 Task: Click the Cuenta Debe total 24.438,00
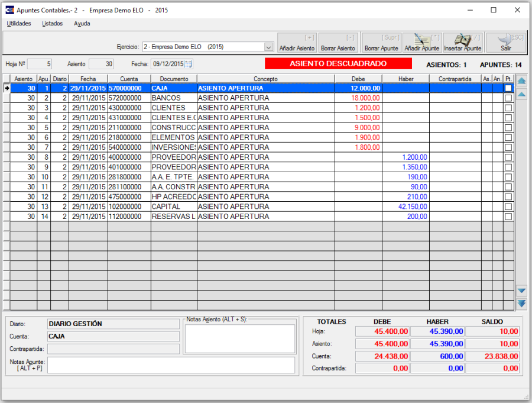[x=382, y=356]
